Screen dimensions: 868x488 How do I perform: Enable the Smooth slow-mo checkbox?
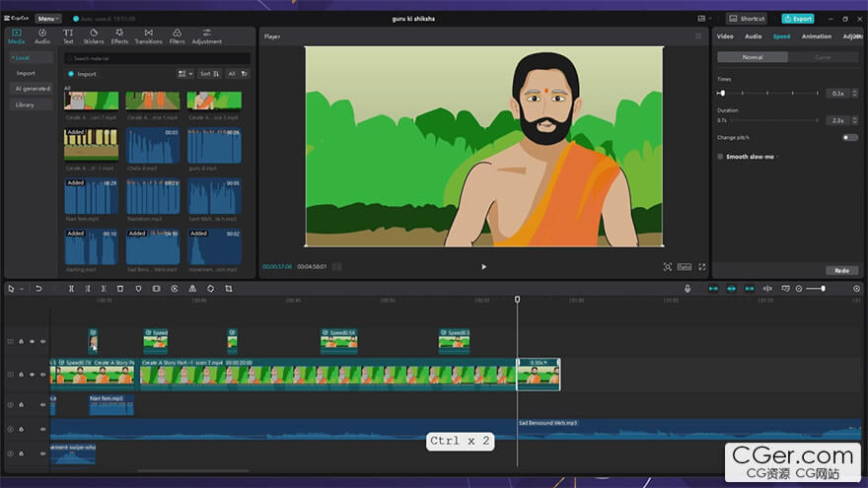721,156
